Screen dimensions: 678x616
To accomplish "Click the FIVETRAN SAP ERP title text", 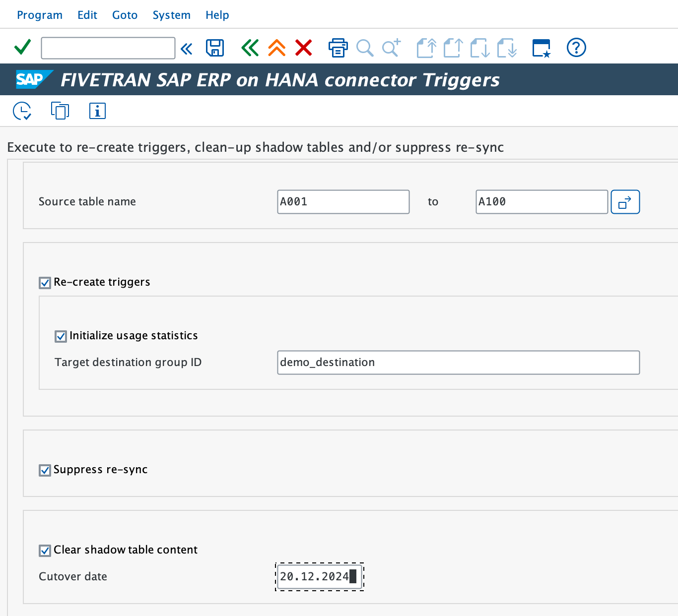I will coord(280,80).
